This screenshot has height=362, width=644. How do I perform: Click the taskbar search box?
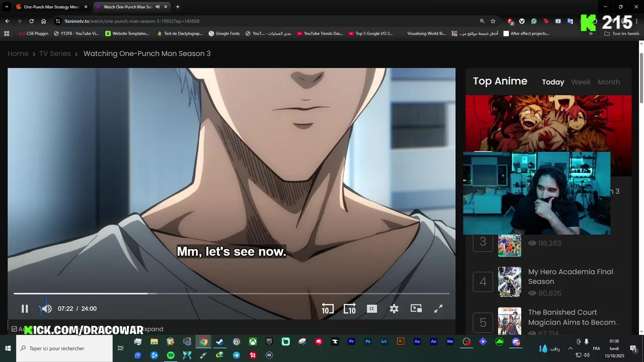click(64, 348)
